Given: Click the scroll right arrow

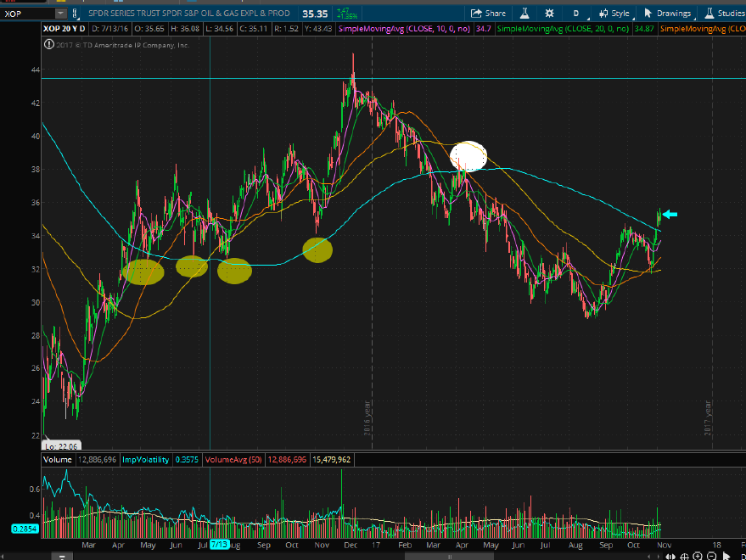Looking at the screenshot, I should point(658,557).
